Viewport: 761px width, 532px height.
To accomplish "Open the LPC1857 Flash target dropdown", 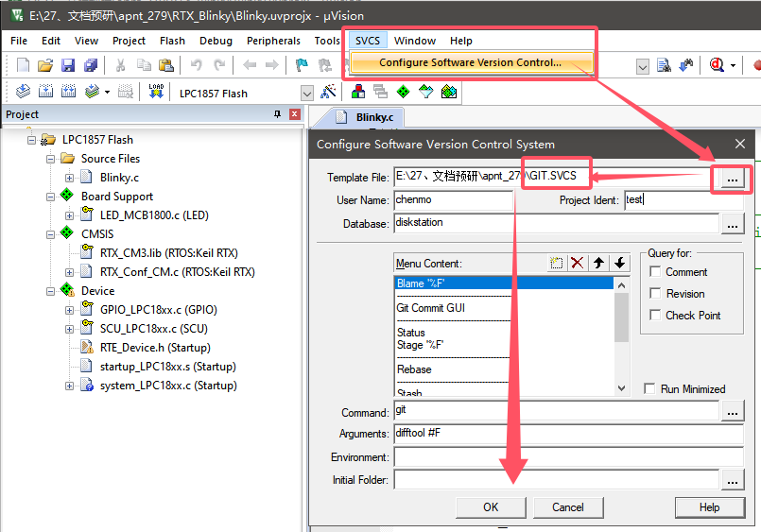I will tap(307, 94).
